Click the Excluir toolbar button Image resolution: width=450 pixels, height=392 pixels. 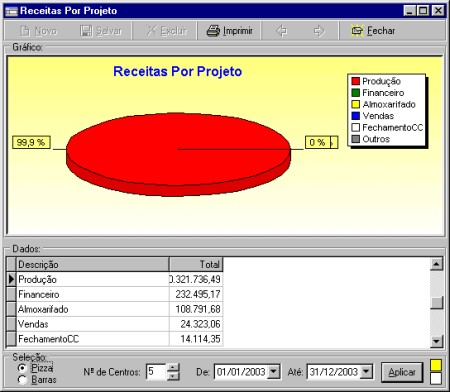[166, 31]
